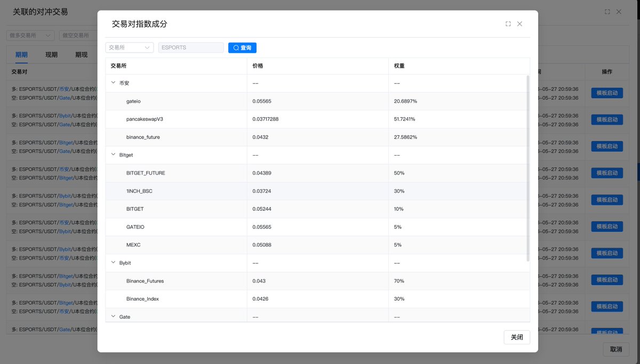Switch to the 期期 tab

coord(21,55)
